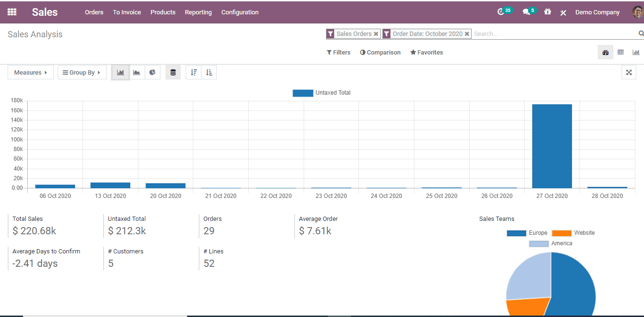
Task: Open the Group By dropdown
Action: pyautogui.click(x=82, y=73)
